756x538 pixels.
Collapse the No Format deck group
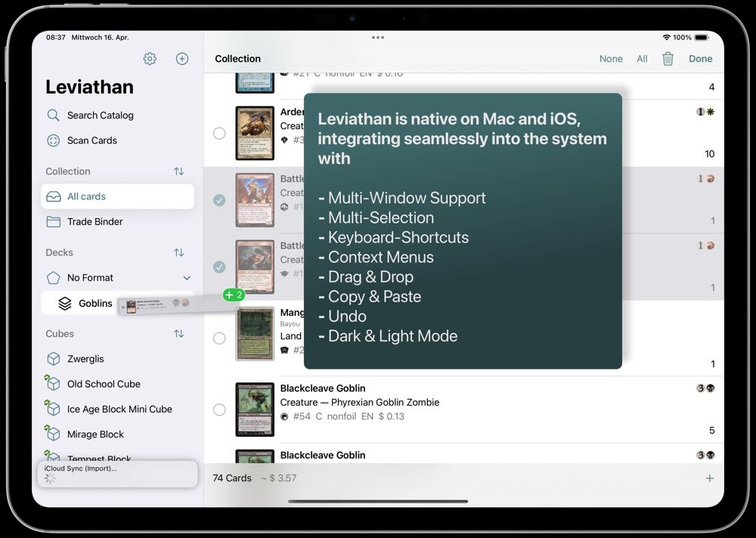click(x=187, y=277)
